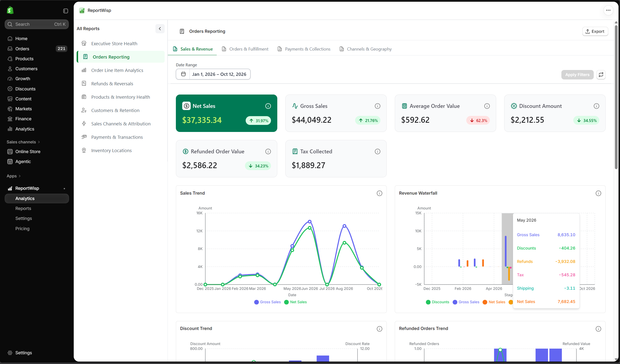Screen dimensions: 620x364
Task: Click the ReportWisp app logo icon
Action: (82, 10)
